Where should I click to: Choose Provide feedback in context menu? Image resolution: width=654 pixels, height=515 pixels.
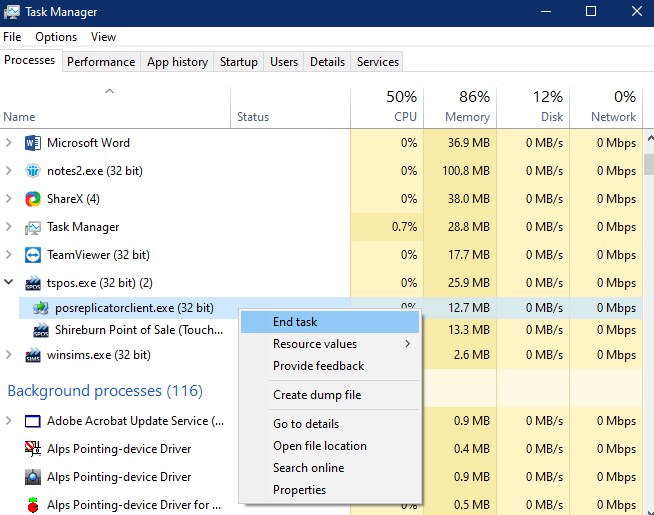click(330, 366)
